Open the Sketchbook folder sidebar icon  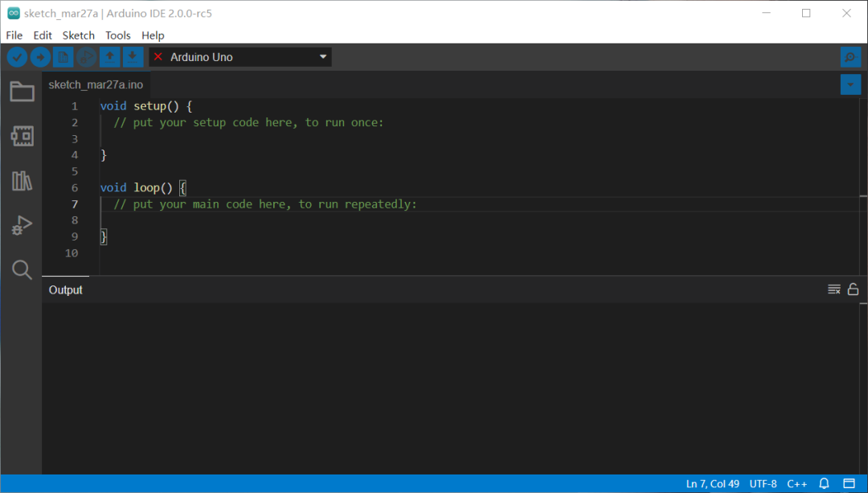(x=23, y=92)
